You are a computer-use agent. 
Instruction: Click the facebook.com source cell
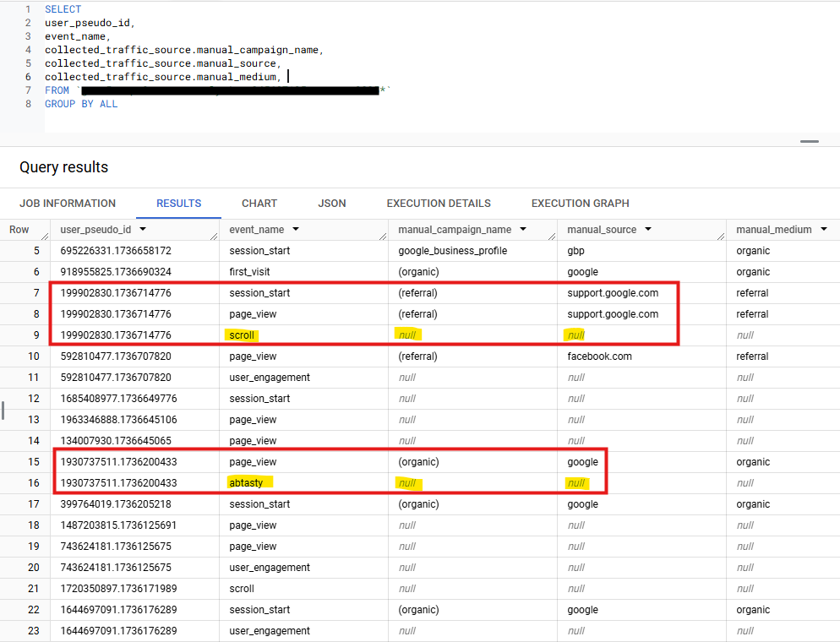[599, 356]
